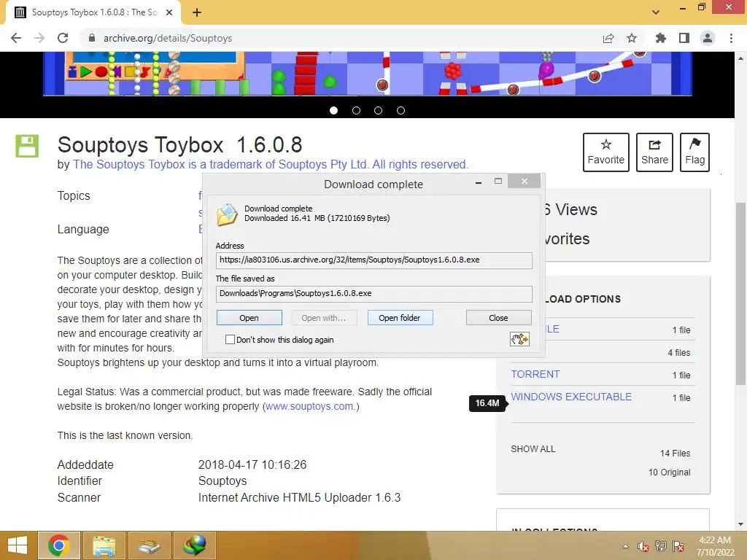Open Internet Download Manager taskbar icon
This screenshot has height=560, width=747.
tap(195, 545)
